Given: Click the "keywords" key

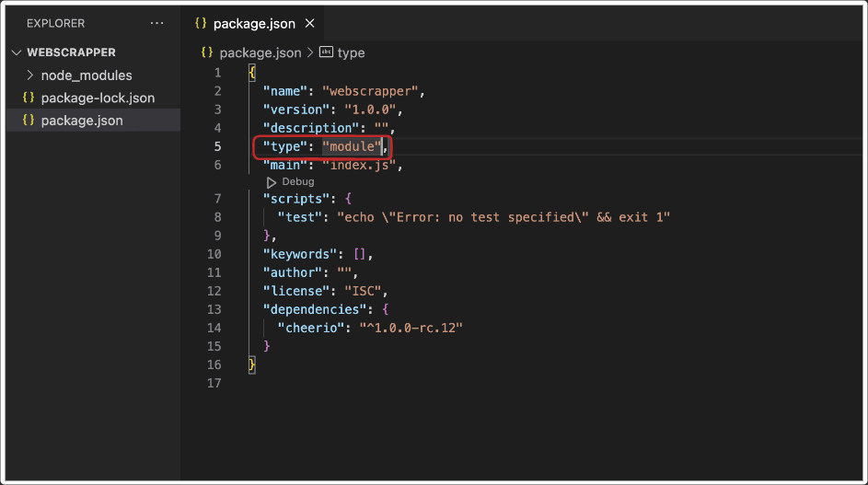Looking at the screenshot, I should click(x=299, y=254).
